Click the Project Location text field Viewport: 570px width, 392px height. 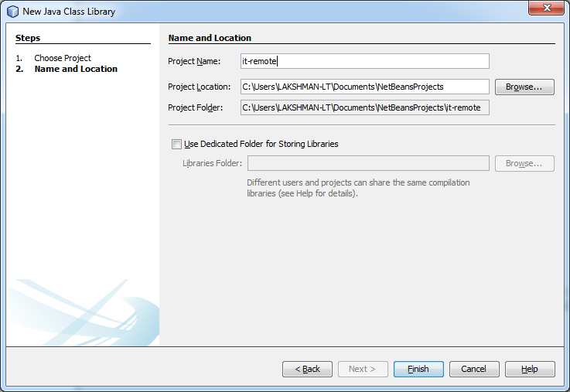[364, 87]
